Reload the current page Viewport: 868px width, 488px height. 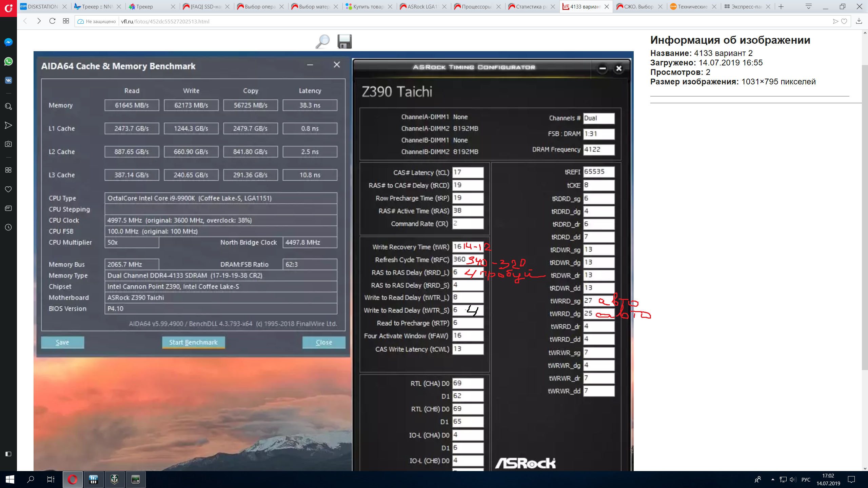pos(52,21)
